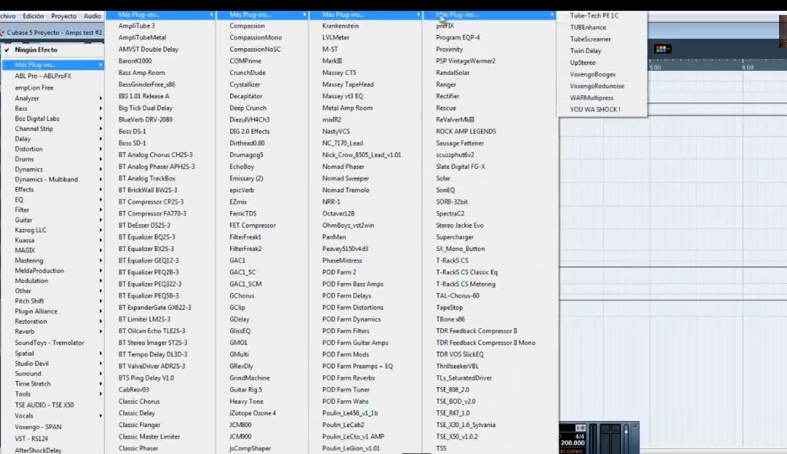Open the Audio menu

92,16
